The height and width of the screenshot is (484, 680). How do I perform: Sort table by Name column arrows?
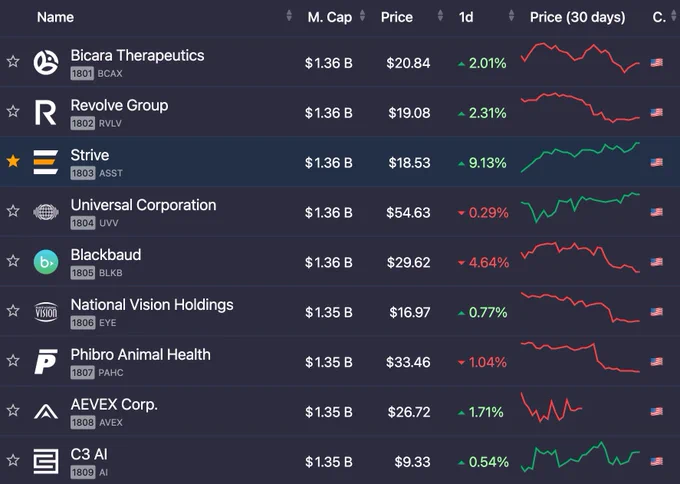[289, 16]
